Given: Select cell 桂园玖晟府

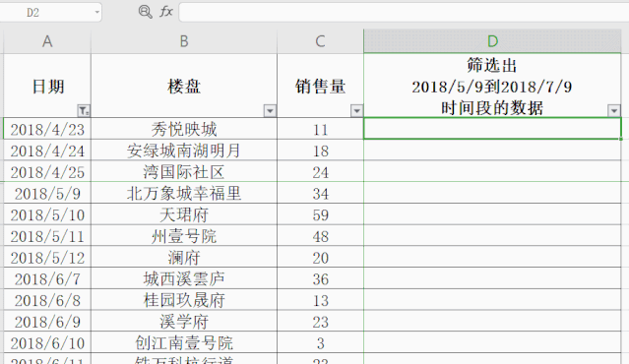Looking at the screenshot, I should [184, 300].
